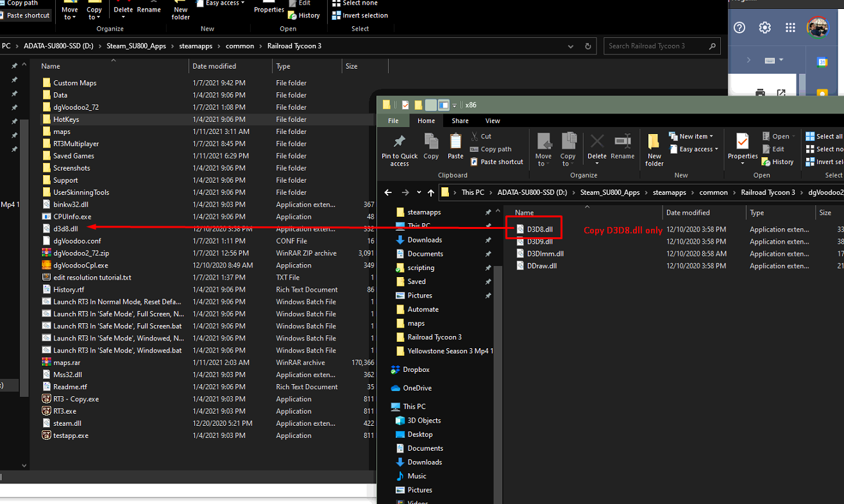Click Pin to Quick access in x86 ribbon
This screenshot has height=504, width=844.
click(400, 150)
